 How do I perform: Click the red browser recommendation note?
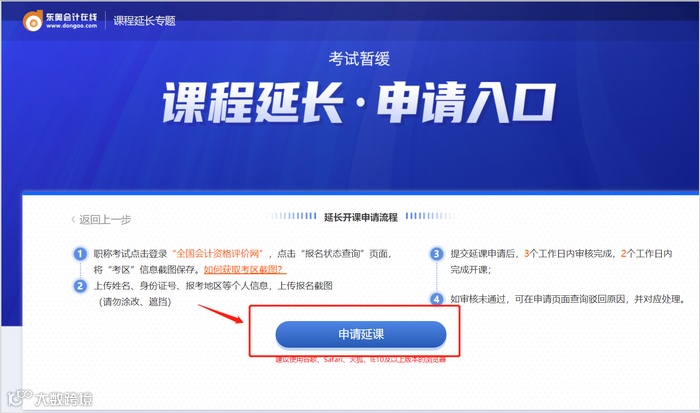pos(361,359)
